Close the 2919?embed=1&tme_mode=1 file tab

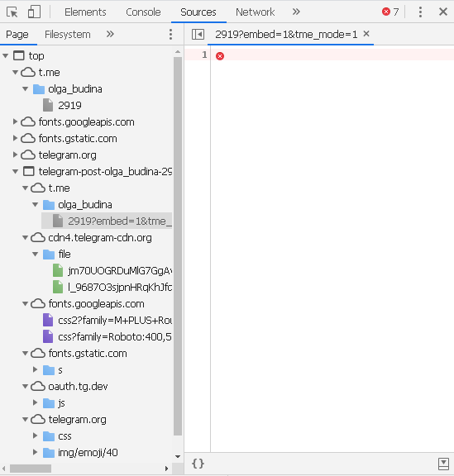point(366,34)
